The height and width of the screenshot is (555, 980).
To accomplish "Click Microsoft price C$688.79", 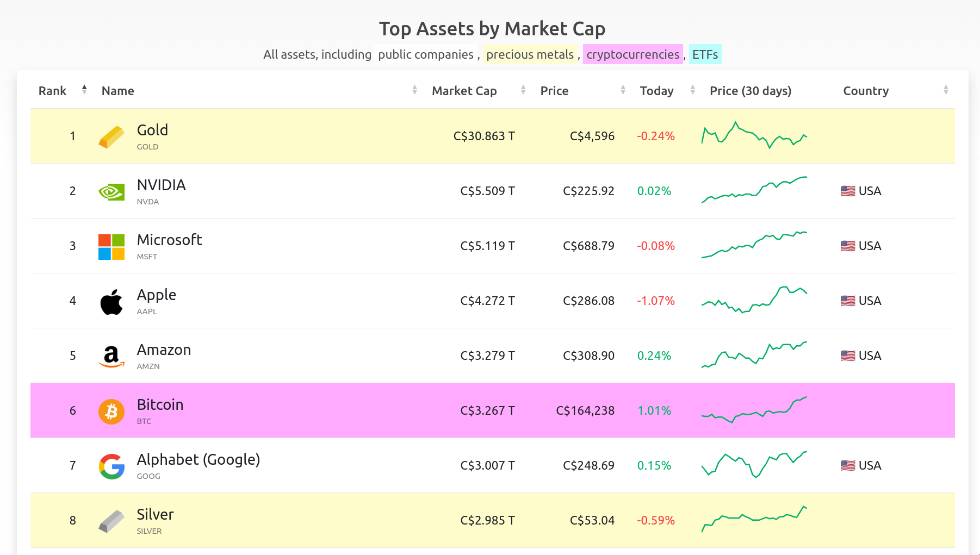I will tap(588, 246).
